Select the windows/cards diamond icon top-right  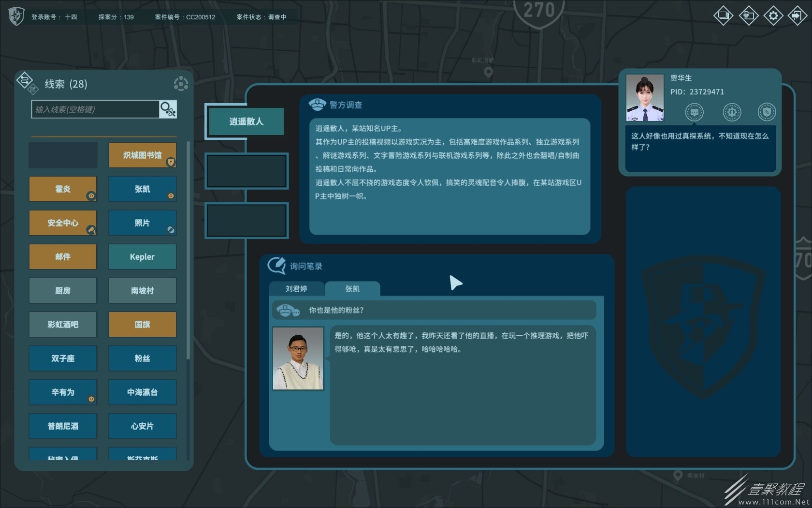[724, 15]
